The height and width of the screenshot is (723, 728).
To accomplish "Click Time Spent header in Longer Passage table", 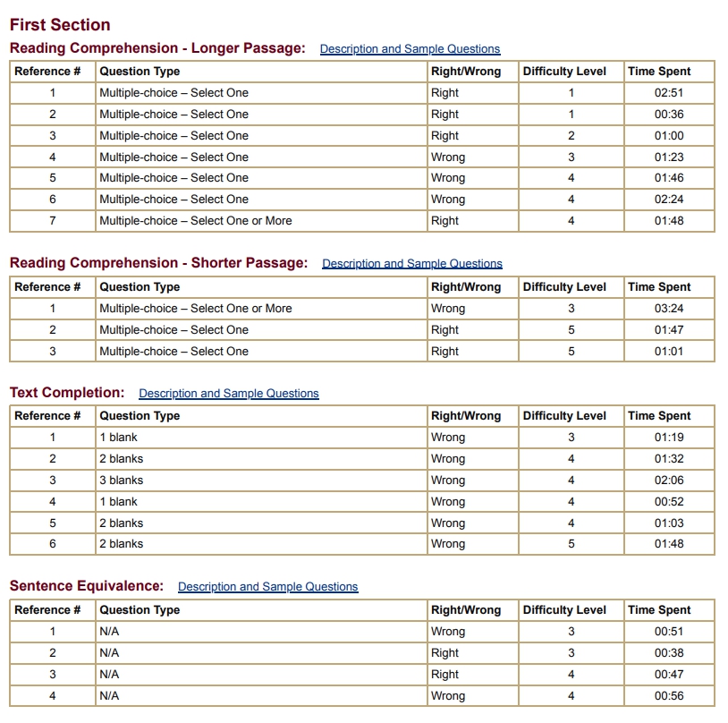I will pyautogui.click(x=659, y=72).
